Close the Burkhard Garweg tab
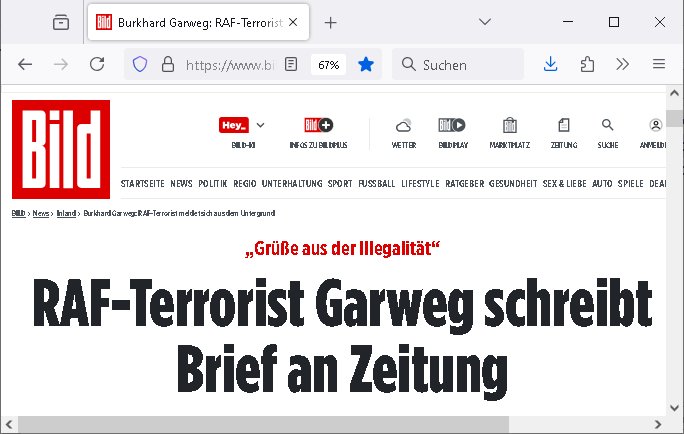This screenshot has height=434, width=684. [293, 22]
